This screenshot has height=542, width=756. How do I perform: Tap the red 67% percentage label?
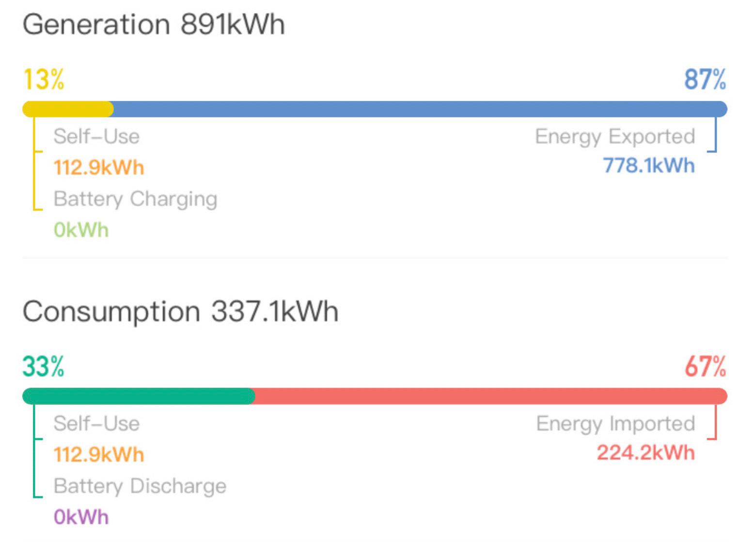click(705, 367)
